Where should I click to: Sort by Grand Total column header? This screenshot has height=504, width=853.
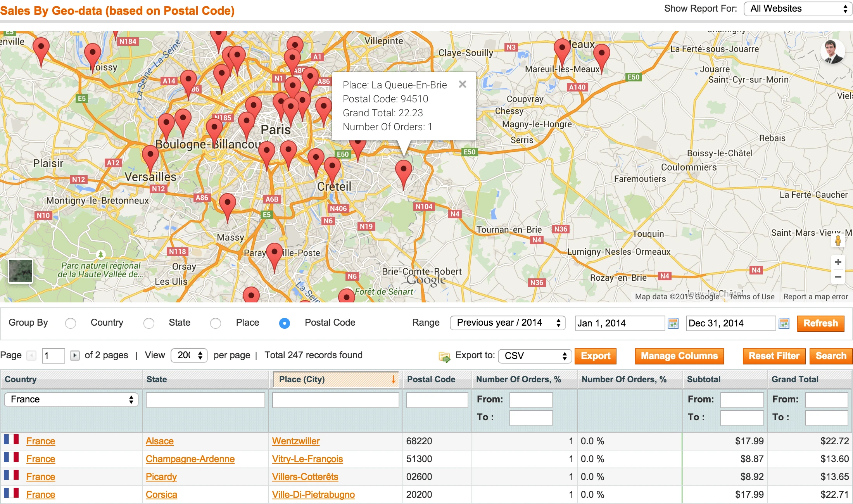tap(795, 380)
